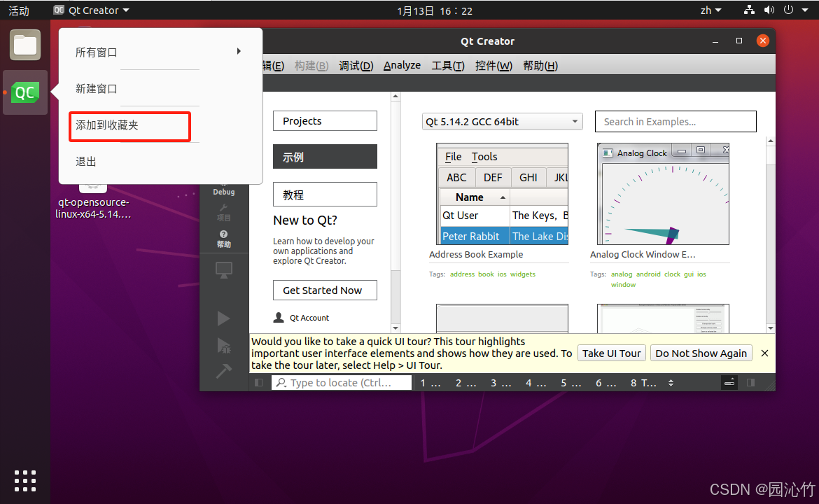The image size is (819, 504).
Task: Open Address Book Example thumbnail
Action: [502, 194]
